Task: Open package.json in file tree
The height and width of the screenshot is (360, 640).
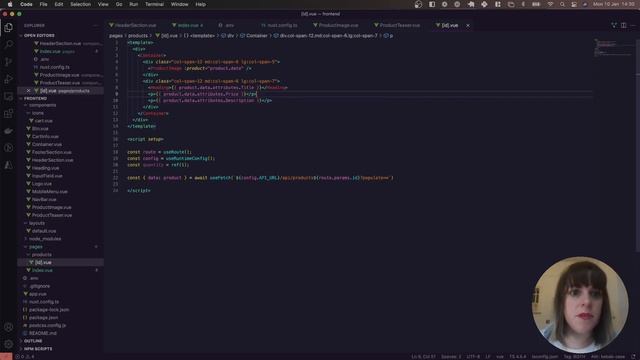Action: (44, 318)
